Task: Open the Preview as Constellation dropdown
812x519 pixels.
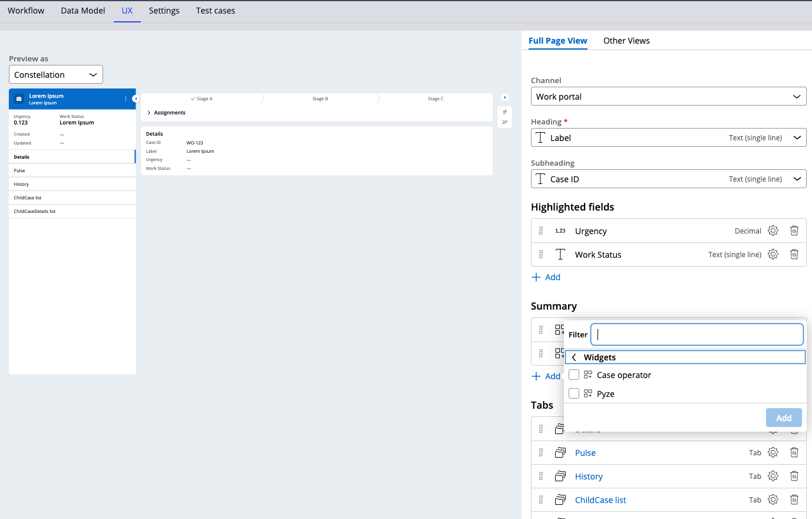Action: (x=56, y=75)
